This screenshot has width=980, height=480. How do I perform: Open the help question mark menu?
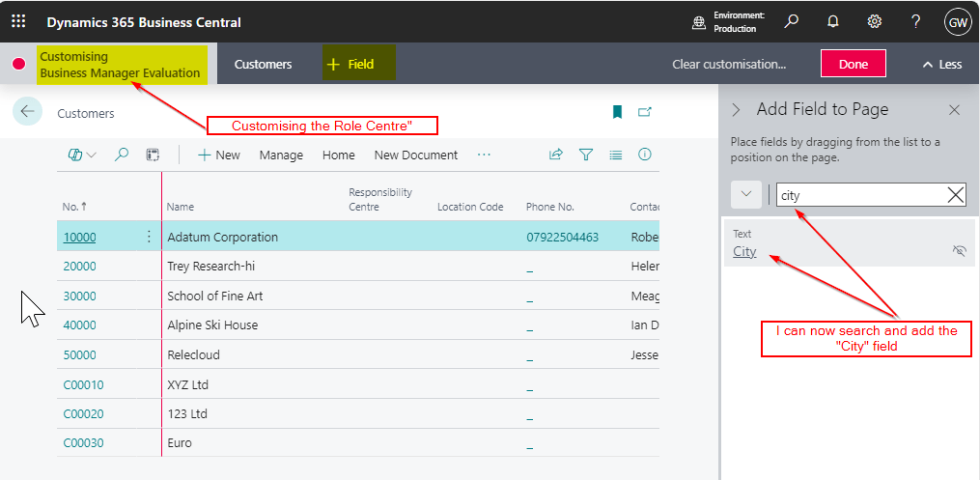point(915,21)
